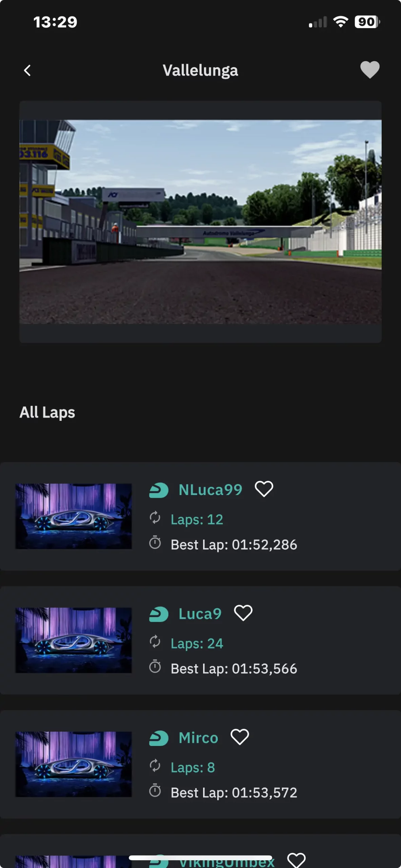Tap Wi-Fi icon in status bar
This screenshot has width=401, height=868.
pos(341,22)
